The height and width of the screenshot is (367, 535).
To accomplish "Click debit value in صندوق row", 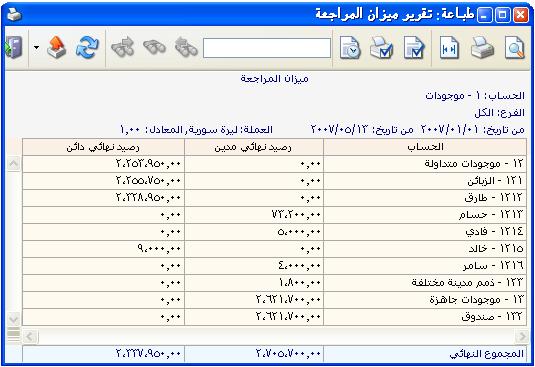I will (x=288, y=317).
